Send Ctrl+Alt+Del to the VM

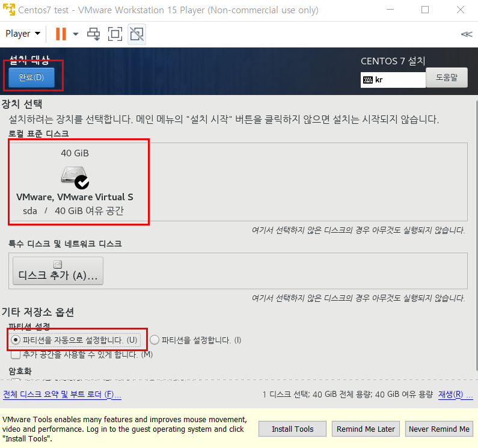(94, 34)
